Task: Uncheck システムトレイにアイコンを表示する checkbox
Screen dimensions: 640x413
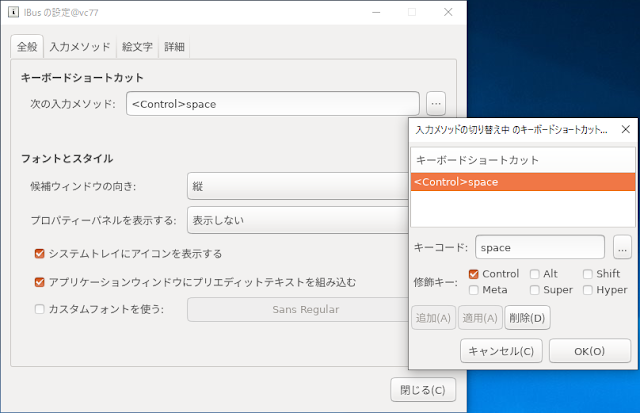Action: click(x=40, y=254)
